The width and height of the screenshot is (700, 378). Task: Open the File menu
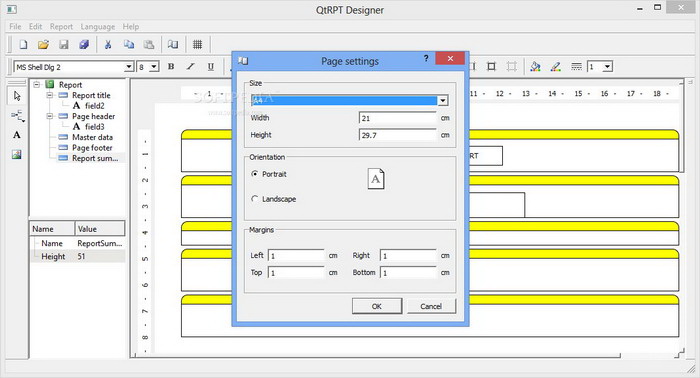[x=15, y=26]
